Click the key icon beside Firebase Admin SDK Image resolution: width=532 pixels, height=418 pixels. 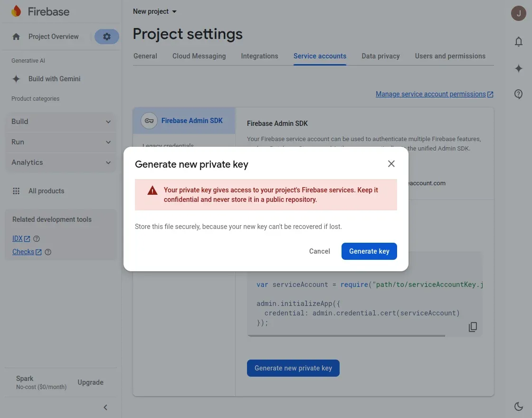pyautogui.click(x=149, y=121)
